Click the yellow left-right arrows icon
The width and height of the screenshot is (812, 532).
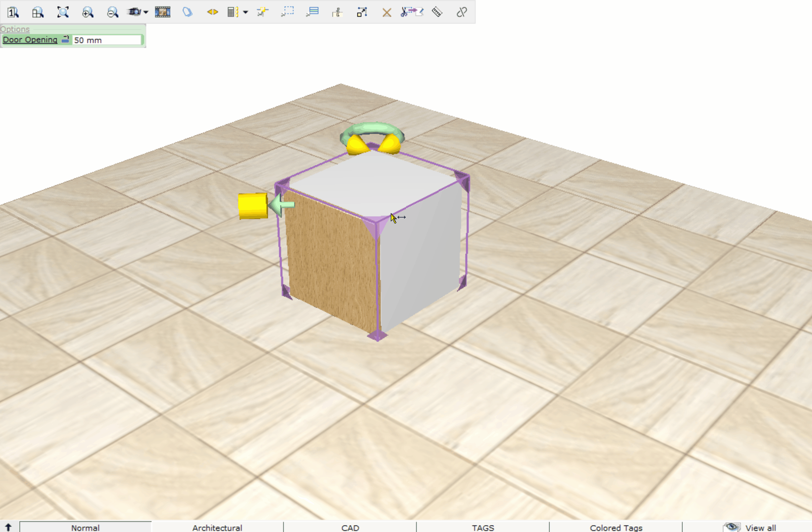point(212,12)
